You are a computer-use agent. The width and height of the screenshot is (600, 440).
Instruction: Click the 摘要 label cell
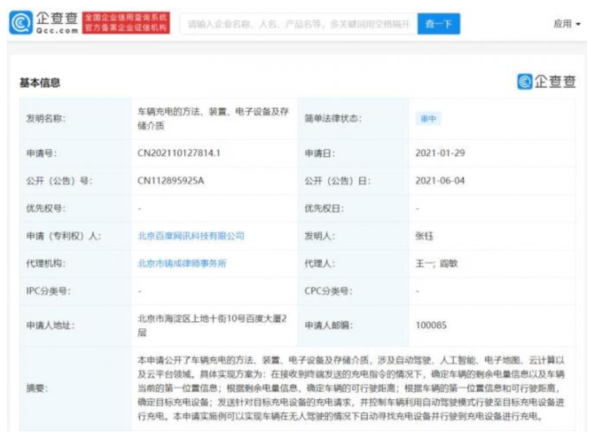pos(75,389)
